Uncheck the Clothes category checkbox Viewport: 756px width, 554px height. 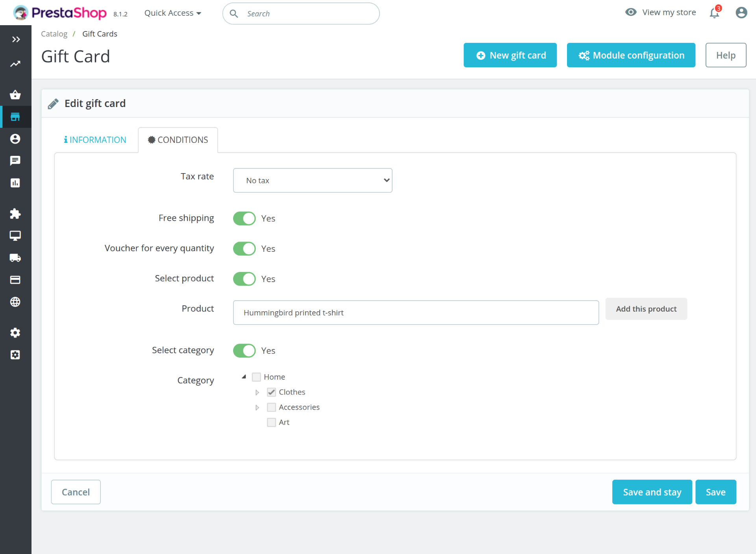pos(271,392)
